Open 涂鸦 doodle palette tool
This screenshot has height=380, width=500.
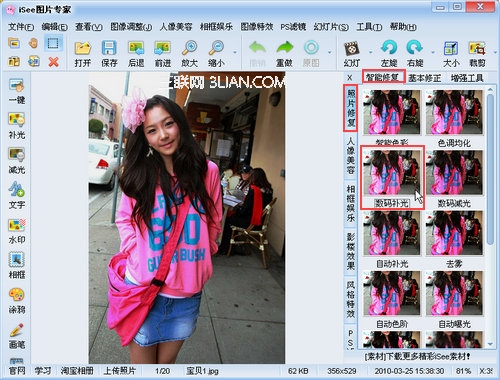[x=17, y=301]
